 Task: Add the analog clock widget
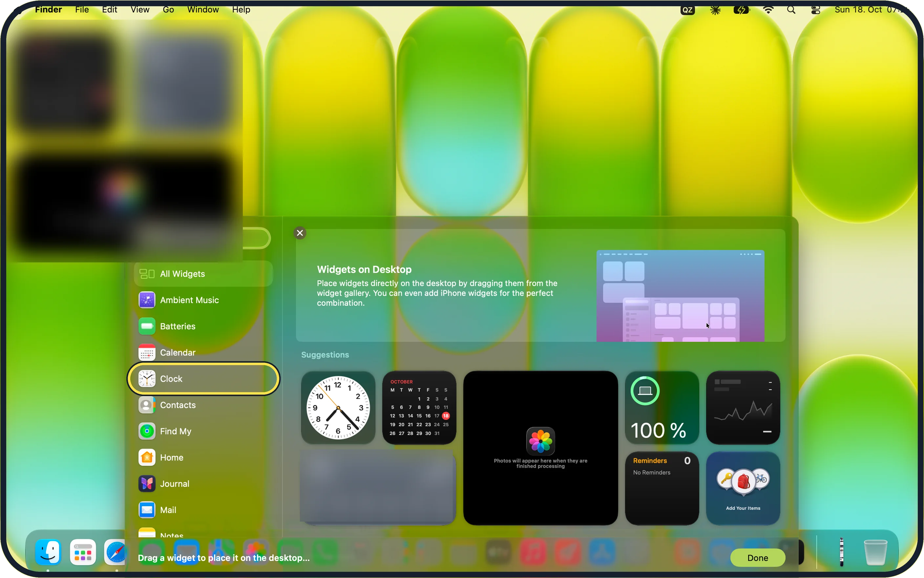coord(338,407)
